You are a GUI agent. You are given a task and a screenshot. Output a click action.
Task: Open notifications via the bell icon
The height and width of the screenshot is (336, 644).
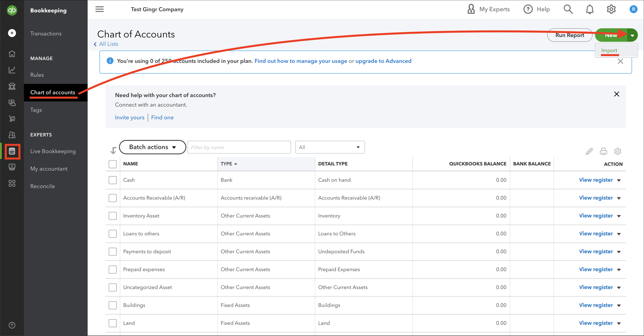[x=589, y=9]
